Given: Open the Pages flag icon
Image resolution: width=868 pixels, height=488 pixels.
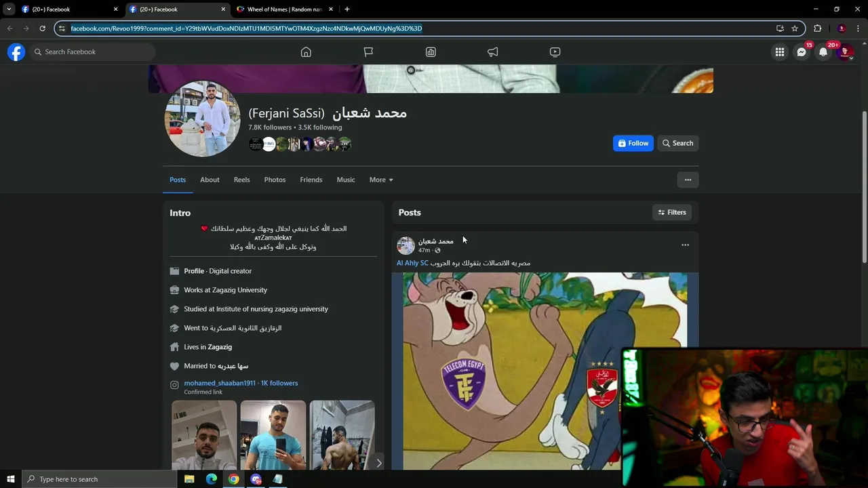Looking at the screenshot, I should tap(368, 52).
